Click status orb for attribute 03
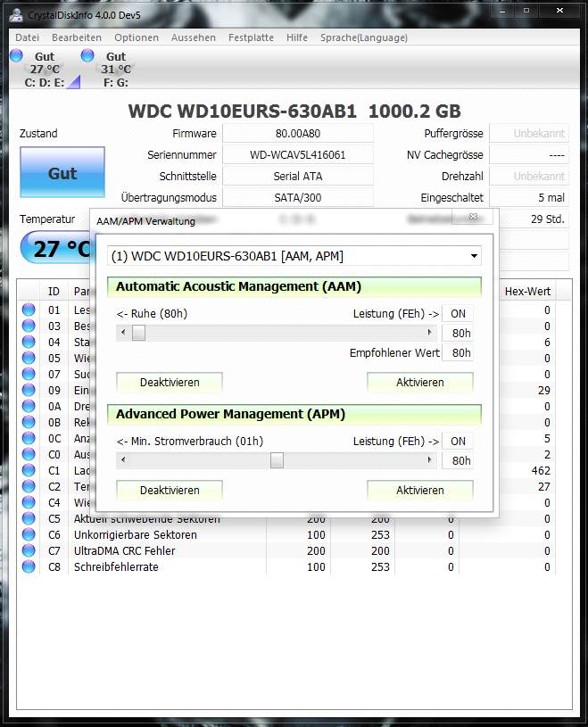Viewport: 588px width, 727px height. tap(29, 326)
